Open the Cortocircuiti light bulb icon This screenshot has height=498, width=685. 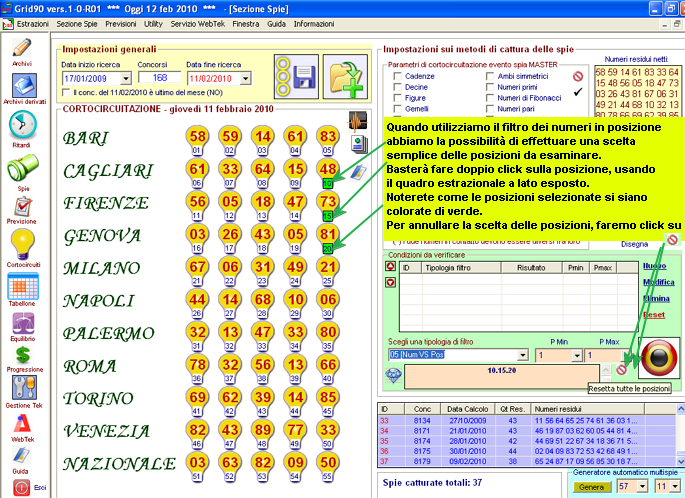[x=22, y=244]
